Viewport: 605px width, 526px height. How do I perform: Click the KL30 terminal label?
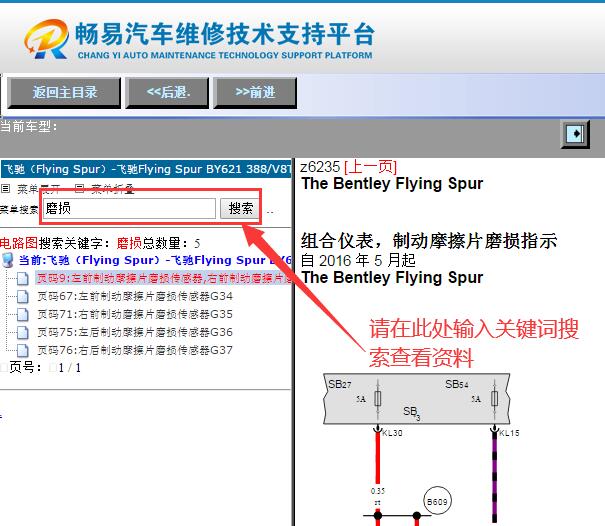(x=392, y=433)
